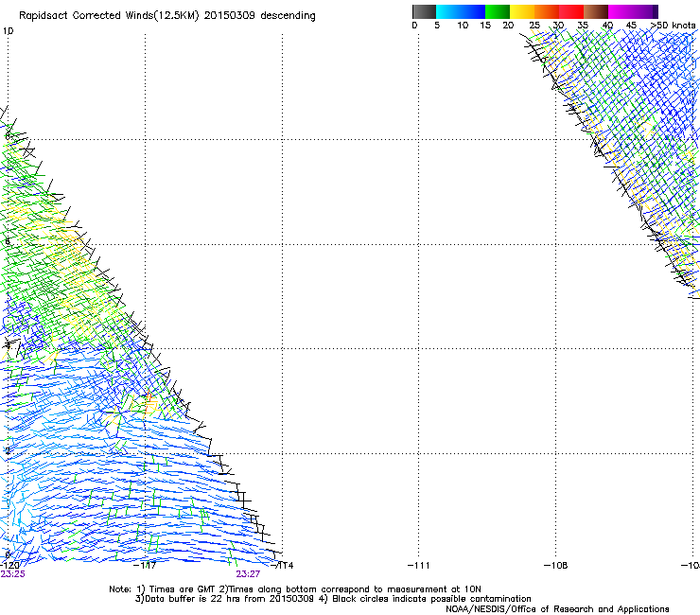Click the '>50 knots' legend label

coord(674,25)
